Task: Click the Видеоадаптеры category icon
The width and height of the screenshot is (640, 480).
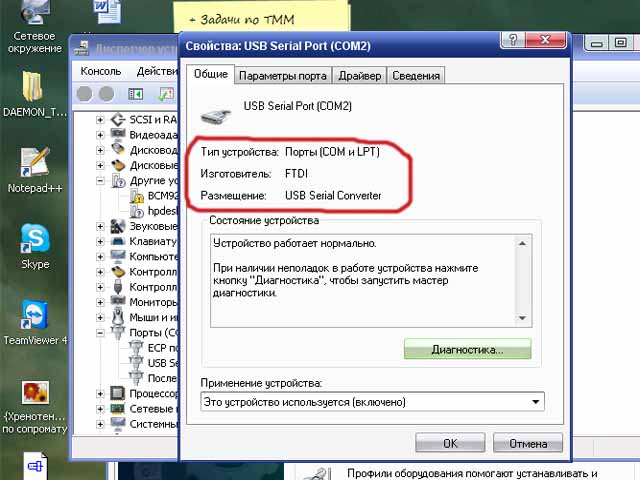Action: click(x=118, y=134)
